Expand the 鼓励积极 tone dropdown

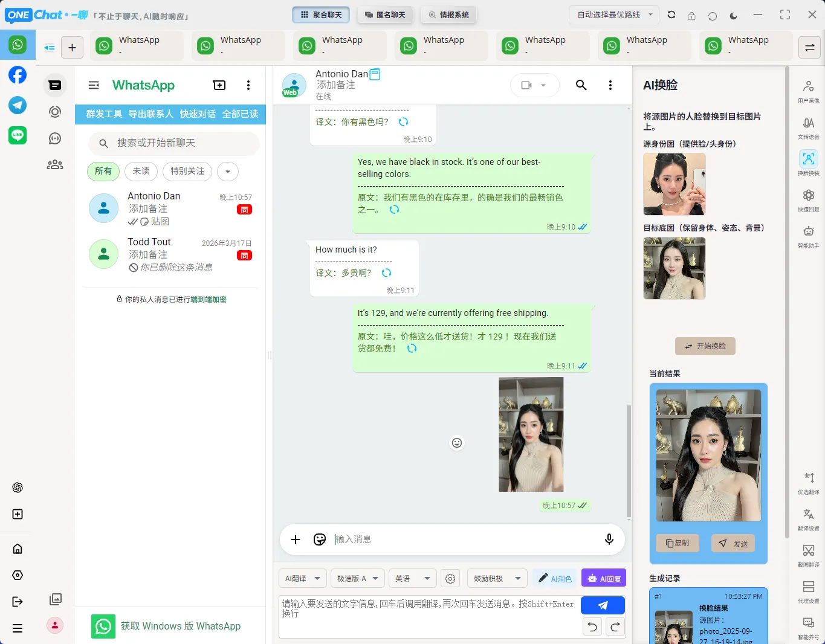(497, 578)
